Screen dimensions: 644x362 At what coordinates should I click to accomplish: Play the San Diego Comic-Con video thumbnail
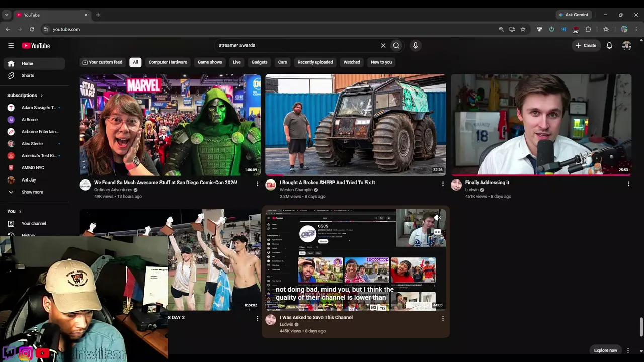click(x=170, y=125)
